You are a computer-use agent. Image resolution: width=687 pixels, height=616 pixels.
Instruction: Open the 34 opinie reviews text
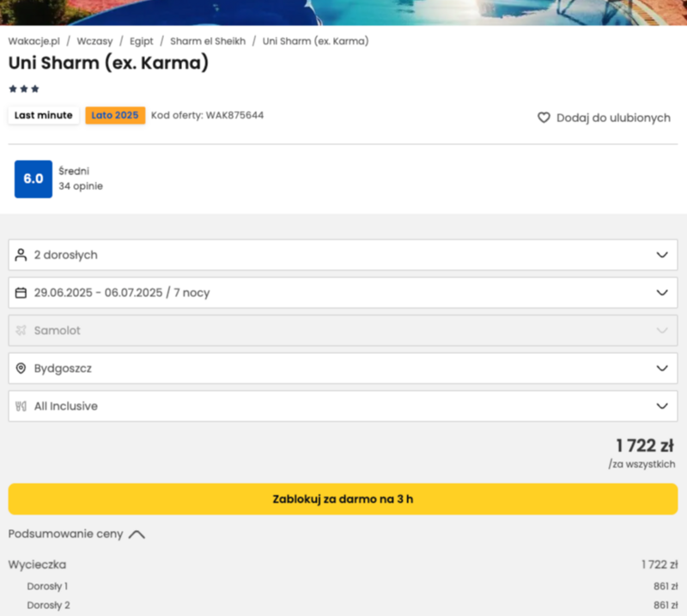(81, 186)
